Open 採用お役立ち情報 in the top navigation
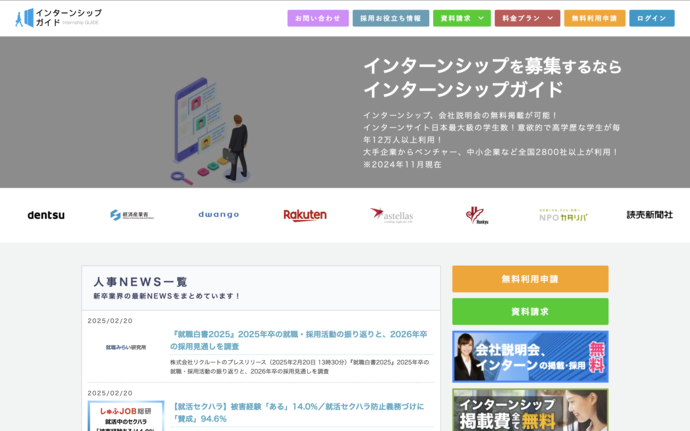The image size is (690, 431). [390, 18]
